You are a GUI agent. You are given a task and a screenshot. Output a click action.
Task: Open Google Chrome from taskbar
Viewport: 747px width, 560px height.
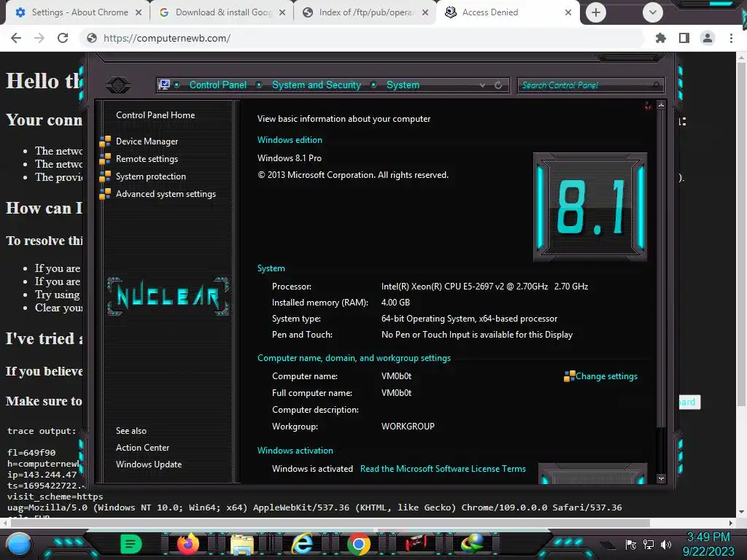coord(359,544)
